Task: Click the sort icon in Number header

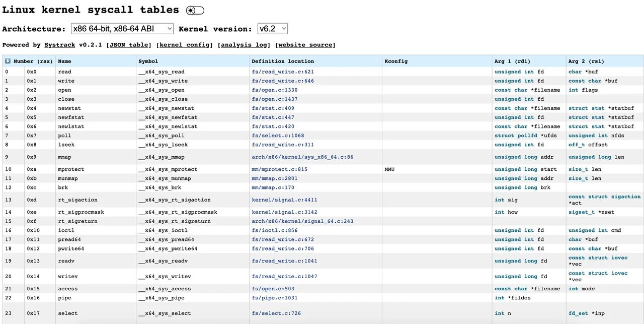Action: tap(8, 61)
